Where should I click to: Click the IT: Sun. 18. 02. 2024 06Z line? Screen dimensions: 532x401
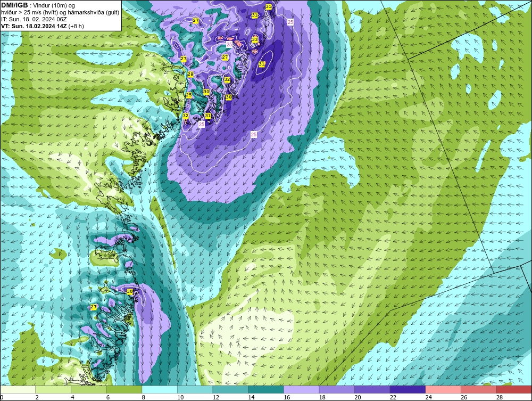click(x=34, y=19)
